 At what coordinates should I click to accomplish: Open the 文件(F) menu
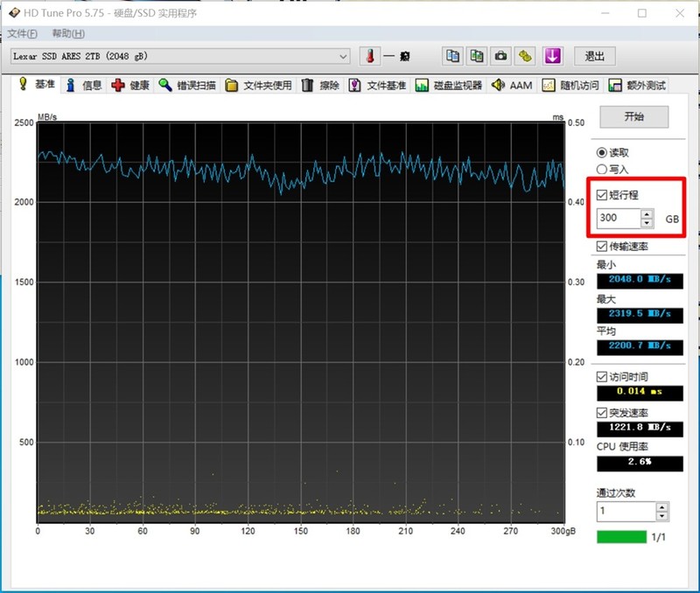(x=22, y=33)
